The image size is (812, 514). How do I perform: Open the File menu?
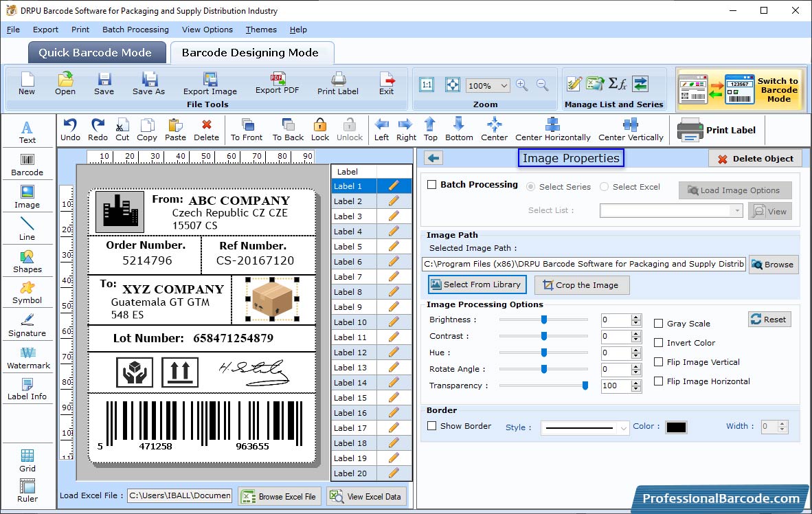point(13,30)
